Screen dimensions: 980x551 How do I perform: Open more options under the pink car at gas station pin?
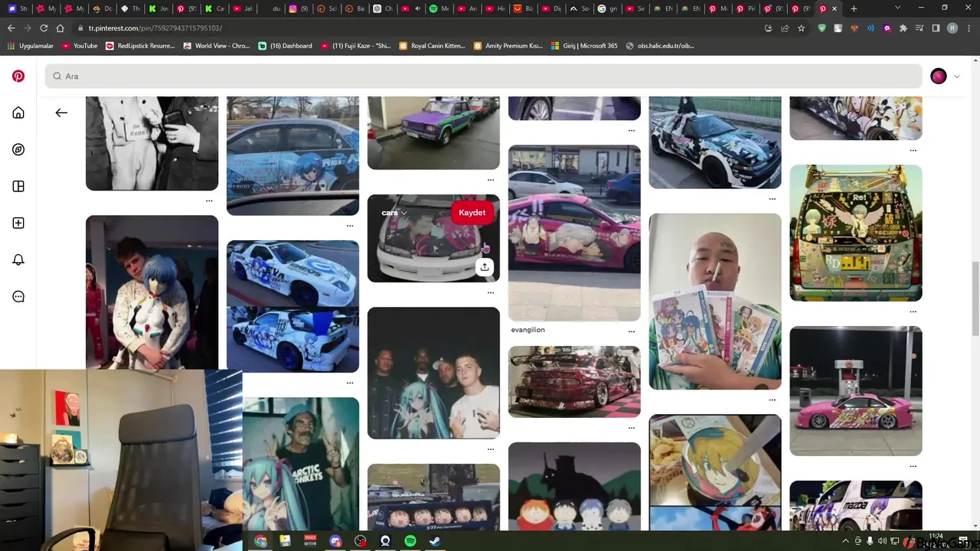tap(913, 465)
